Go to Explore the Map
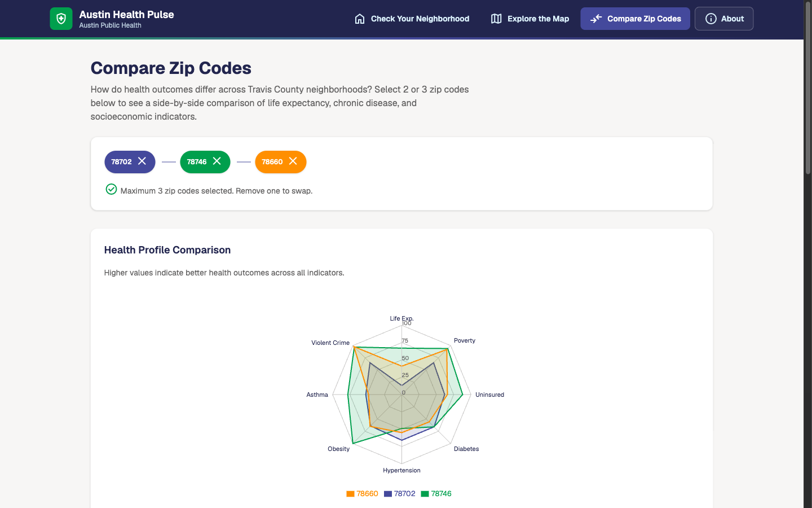812x508 pixels. pyautogui.click(x=530, y=19)
